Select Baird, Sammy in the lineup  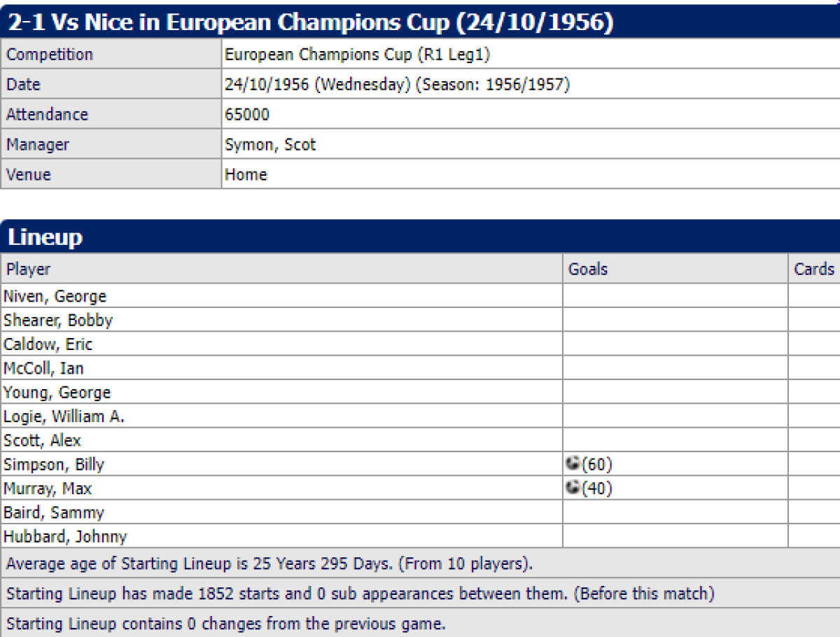54,512
